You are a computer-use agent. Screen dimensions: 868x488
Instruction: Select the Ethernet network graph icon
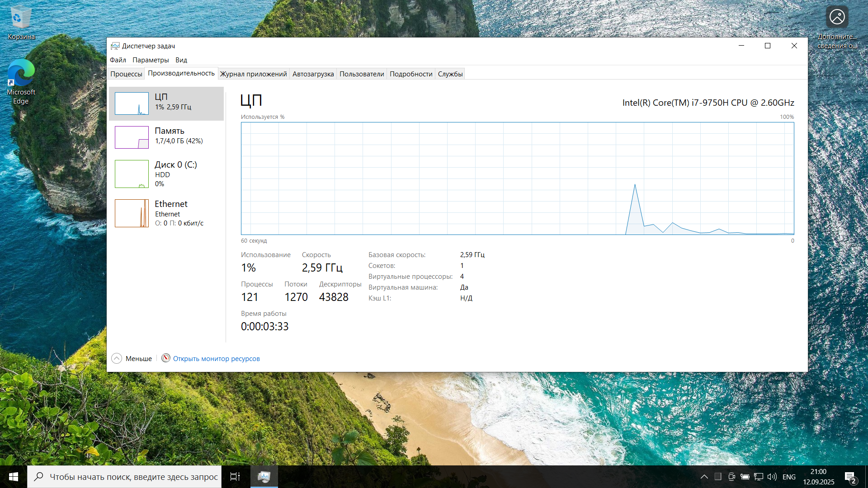[132, 213]
